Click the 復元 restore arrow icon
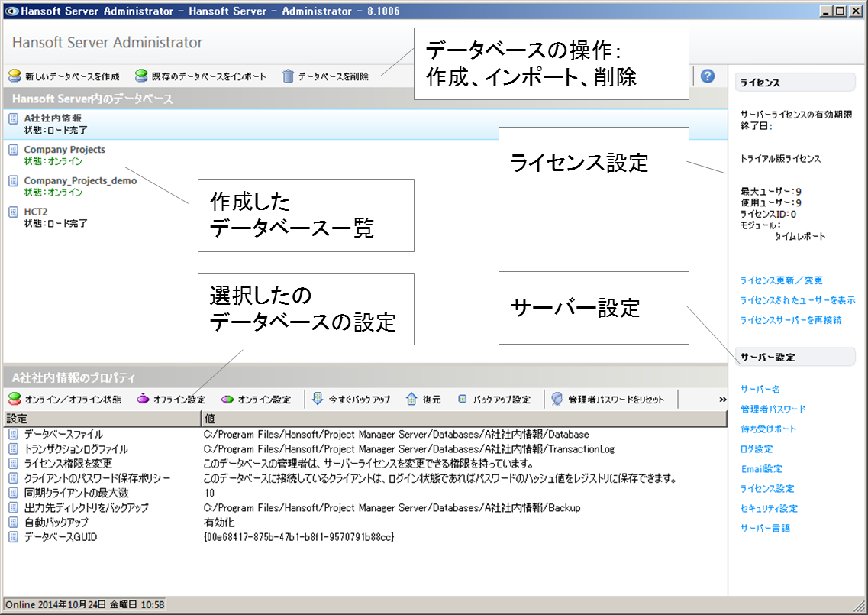Image resolution: width=868 pixels, height=615 pixels. 411,399
